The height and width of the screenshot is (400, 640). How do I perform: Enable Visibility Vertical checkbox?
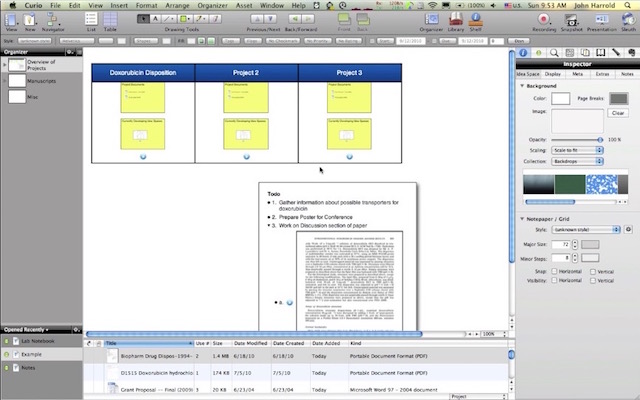pyautogui.click(x=593, y=281)
